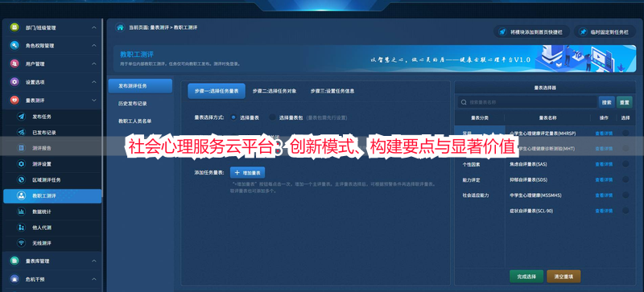Toggle selection circle for MHRSP scale
Image resolution: width=644 pixels, height=292 pixels.
pos(625,133)
